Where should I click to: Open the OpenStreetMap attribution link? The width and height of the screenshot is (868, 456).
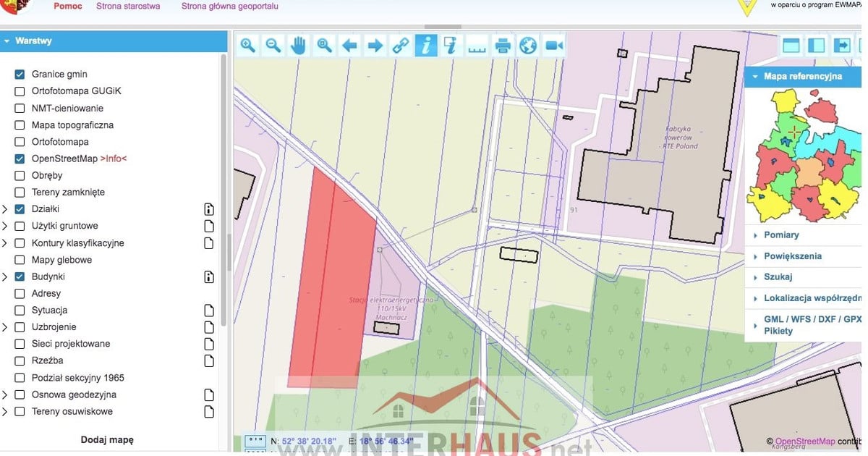pyautogui.click(x=804, y=442)
